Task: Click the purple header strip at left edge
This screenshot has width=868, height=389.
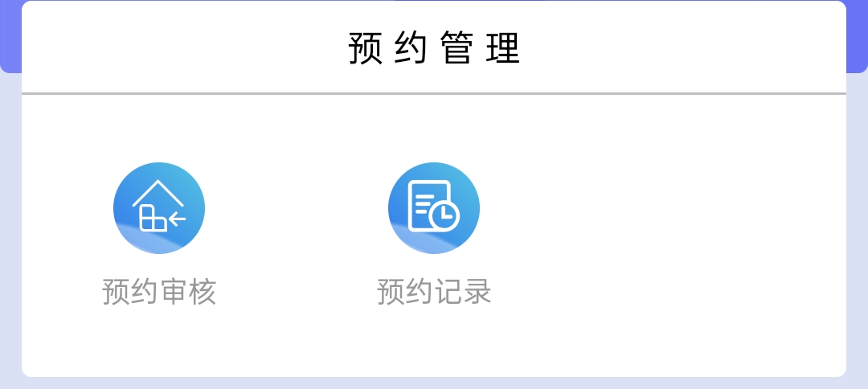Action: pos(10,36)
